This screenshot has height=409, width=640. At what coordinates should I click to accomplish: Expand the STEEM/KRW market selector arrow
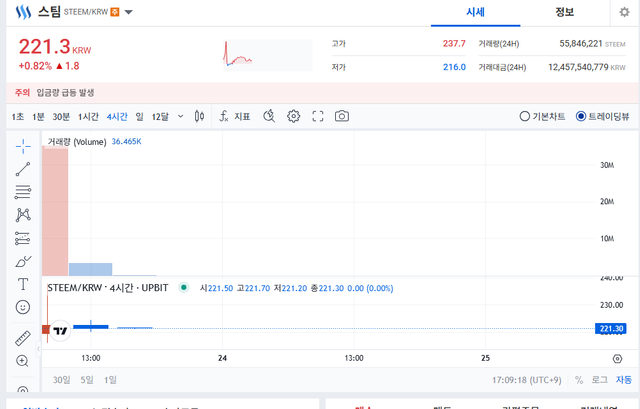129,12
